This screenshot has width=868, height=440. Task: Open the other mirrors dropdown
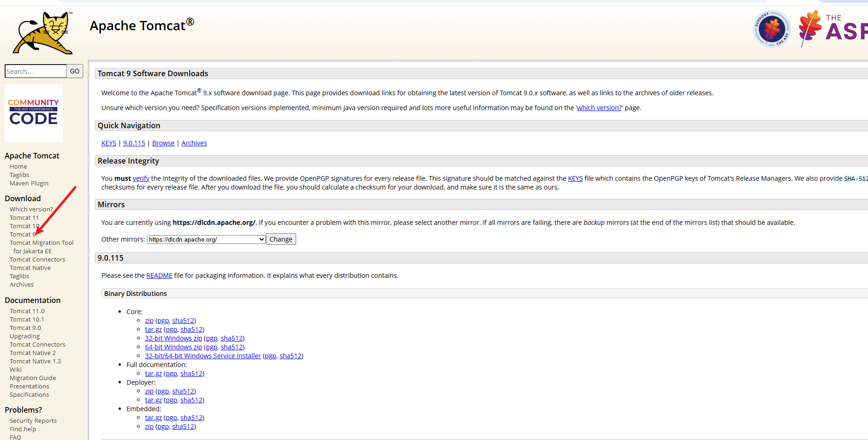click(206, 239)
